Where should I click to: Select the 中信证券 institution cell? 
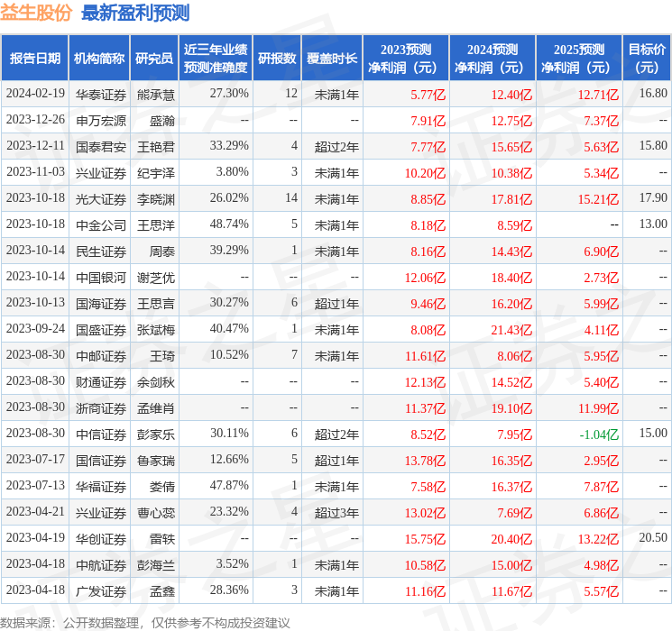(x=101, y=434)
